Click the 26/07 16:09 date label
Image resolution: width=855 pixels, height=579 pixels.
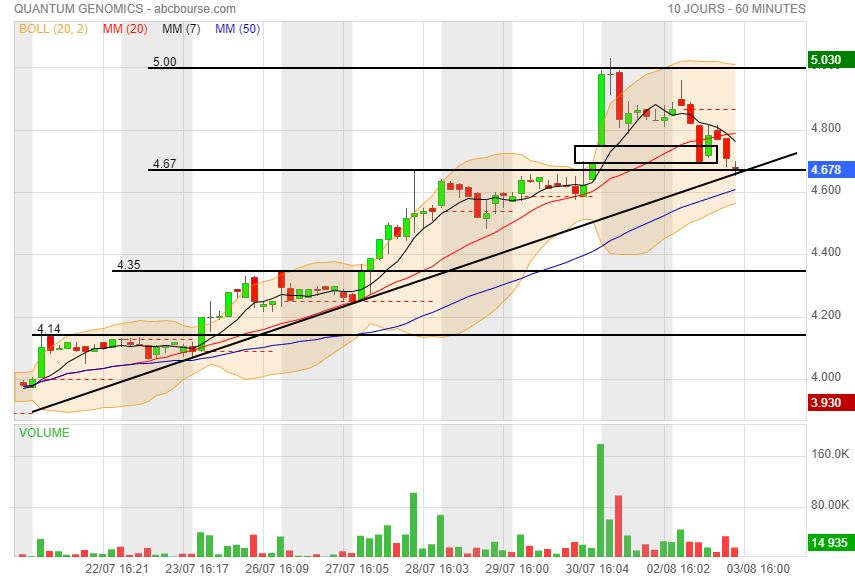tap(277, 569)
